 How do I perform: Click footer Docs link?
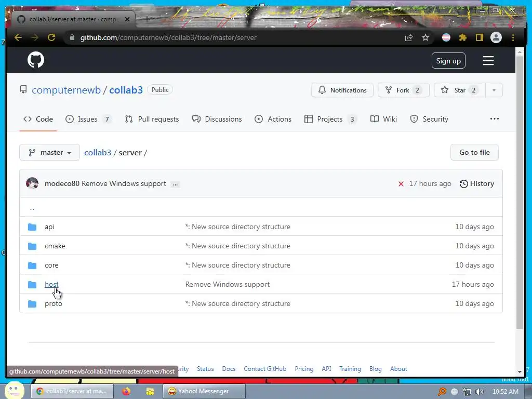[x=229, y=369]
